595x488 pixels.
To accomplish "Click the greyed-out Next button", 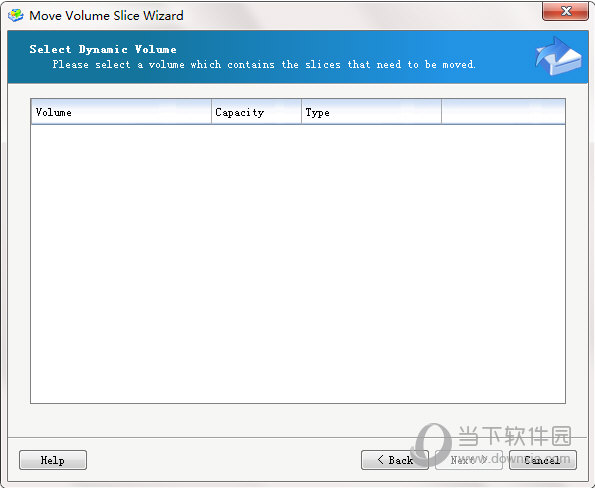I will click(x=469, y=460).
